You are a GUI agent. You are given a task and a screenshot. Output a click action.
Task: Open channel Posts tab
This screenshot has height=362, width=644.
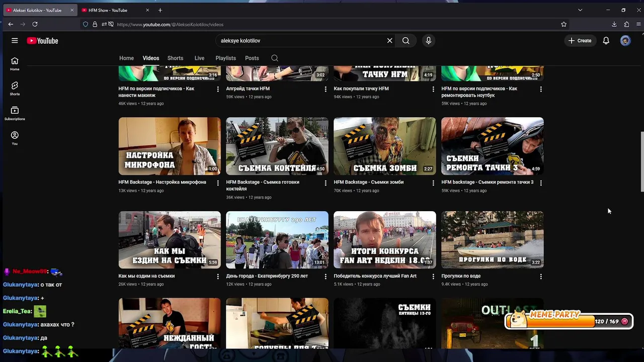(x=252, y=58)
